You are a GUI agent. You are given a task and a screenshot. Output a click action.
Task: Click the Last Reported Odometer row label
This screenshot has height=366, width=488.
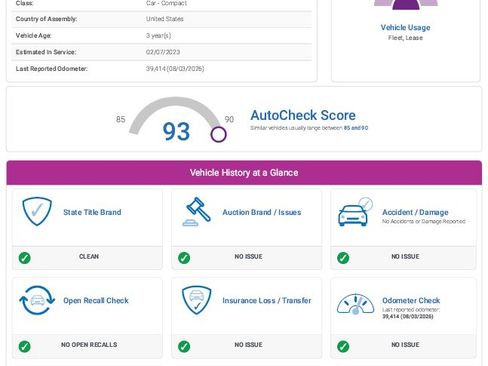52,69
